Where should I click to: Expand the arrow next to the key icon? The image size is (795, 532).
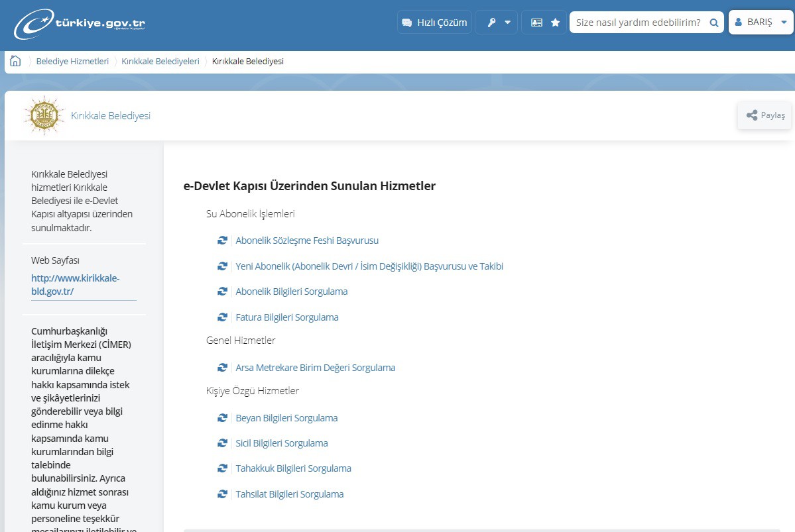click(507, 23)
